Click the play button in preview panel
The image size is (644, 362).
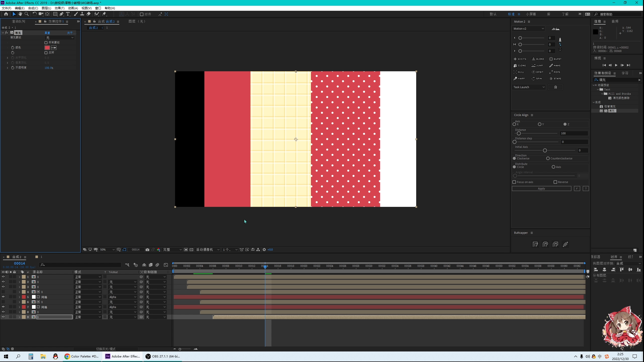616,65
